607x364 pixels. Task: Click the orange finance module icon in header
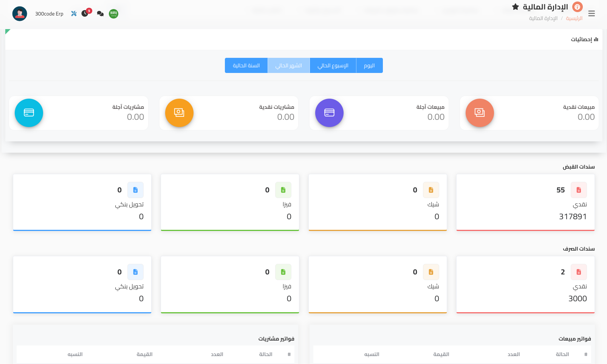[x=578, y=7]
